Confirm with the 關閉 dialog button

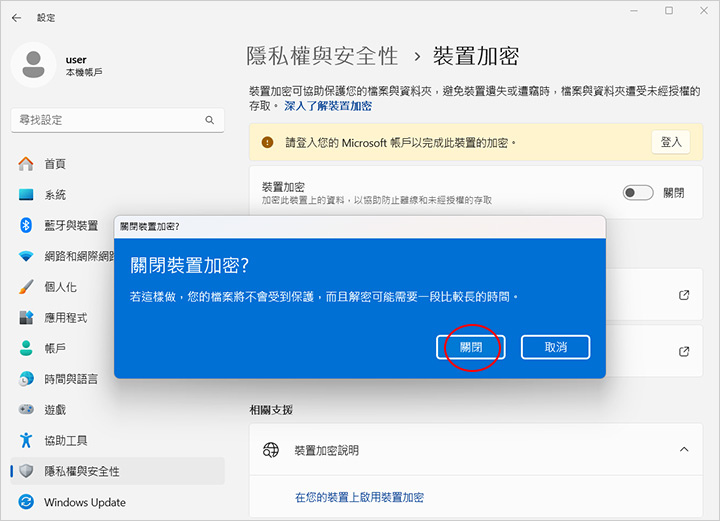(471, 347)
